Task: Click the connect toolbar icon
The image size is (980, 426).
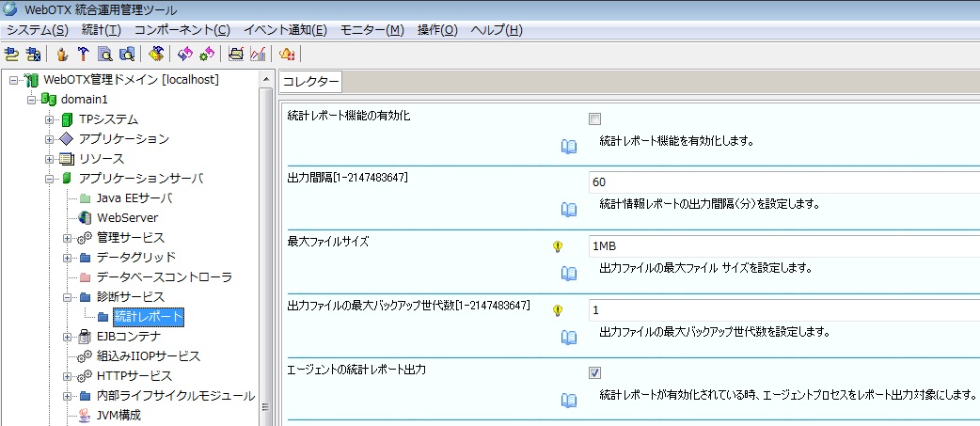Action: point(12,54)
